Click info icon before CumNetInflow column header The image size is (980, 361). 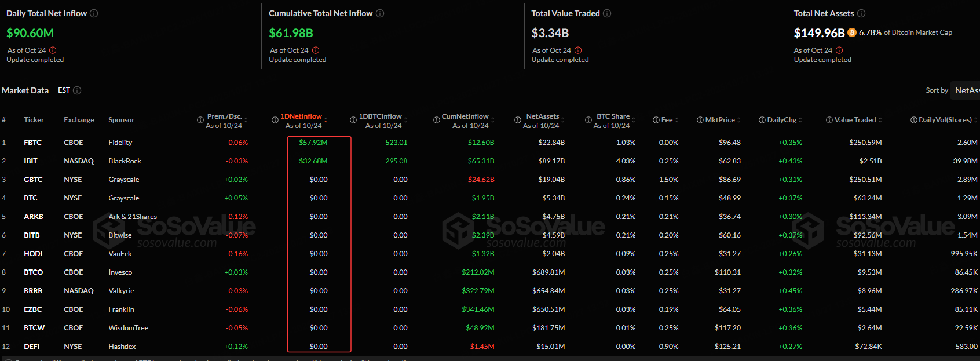437,120
